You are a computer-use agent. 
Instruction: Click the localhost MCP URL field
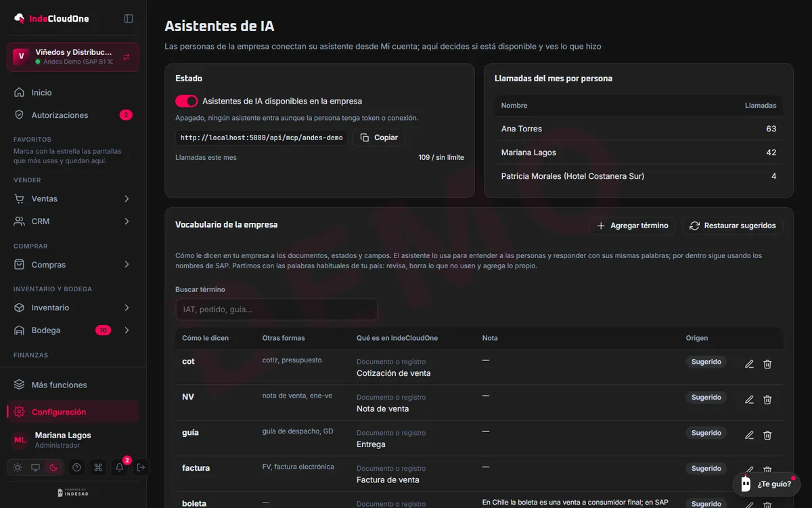[261, 137]
